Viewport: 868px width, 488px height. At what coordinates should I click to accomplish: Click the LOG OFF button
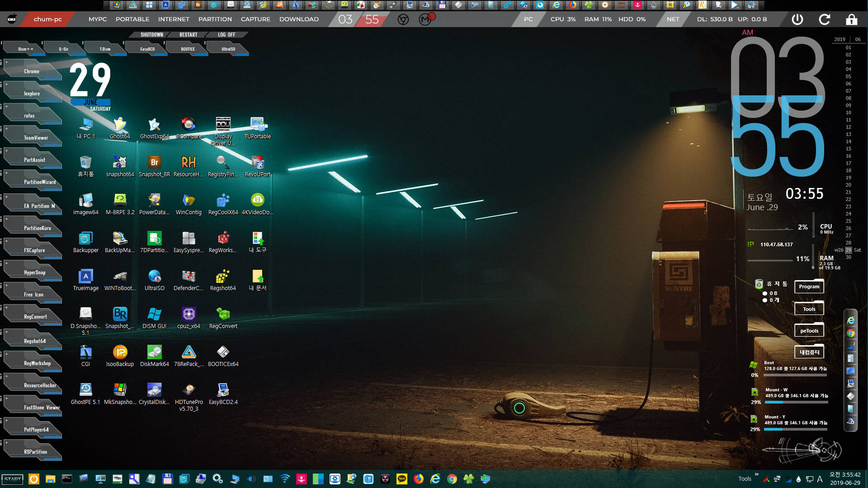click(x=226, y=35)
